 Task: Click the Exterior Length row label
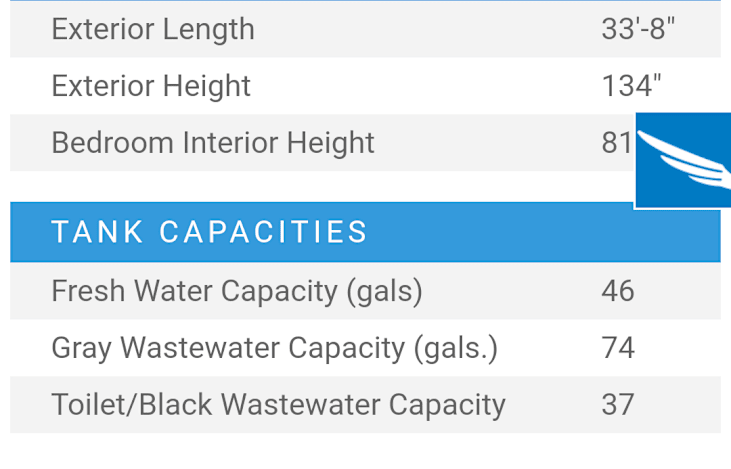pyautogui.click(x=153, y=29)
